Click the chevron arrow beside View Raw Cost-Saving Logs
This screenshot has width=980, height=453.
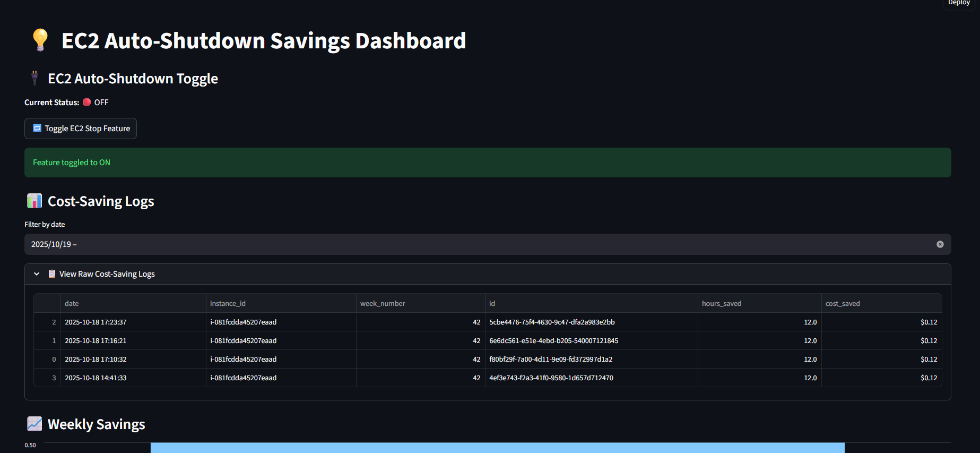pyautogui.click(x=37, y=274)
